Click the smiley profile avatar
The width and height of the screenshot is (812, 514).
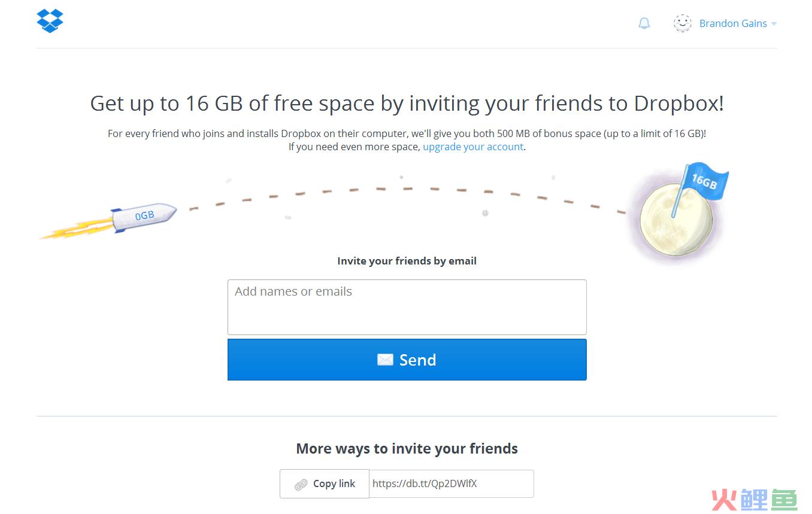click(682, 23)
